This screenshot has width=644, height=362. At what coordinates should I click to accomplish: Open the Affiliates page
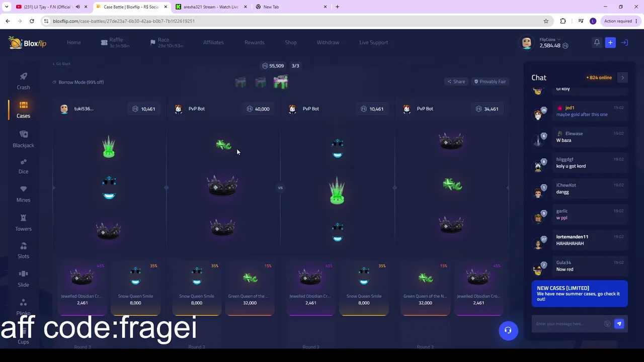pyautogui.click(x=213, y=43)
